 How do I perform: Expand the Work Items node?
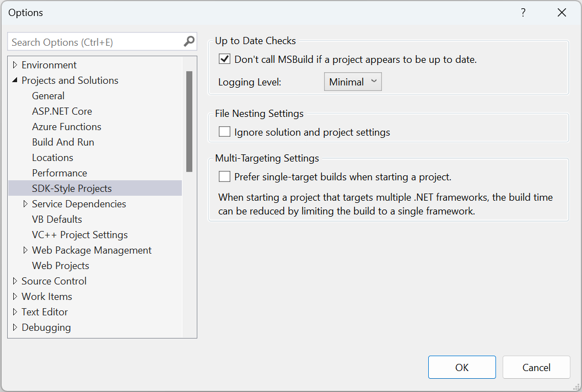pos(15,296)
